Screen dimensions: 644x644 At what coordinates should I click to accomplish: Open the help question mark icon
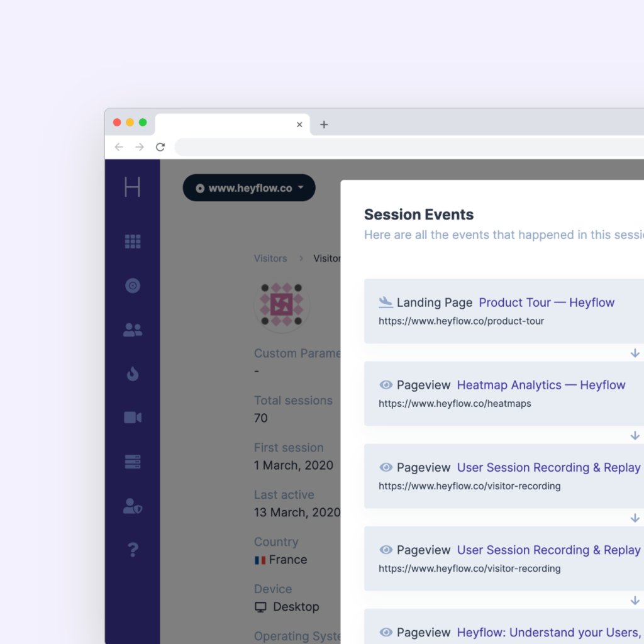(132, 550)
